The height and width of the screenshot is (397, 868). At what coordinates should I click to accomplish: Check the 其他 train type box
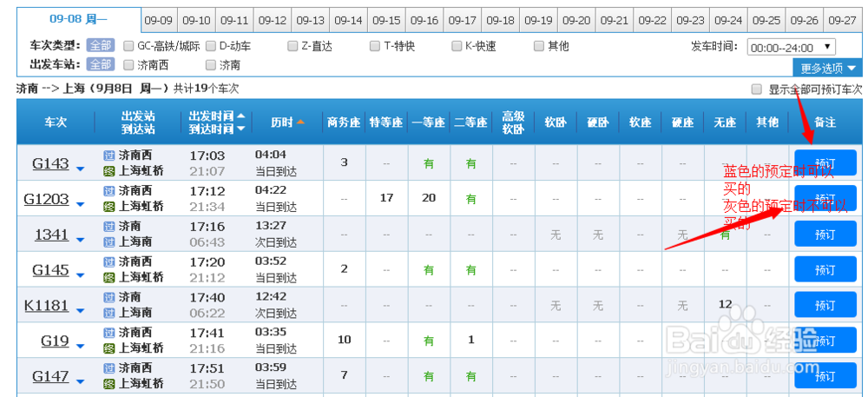539,46
